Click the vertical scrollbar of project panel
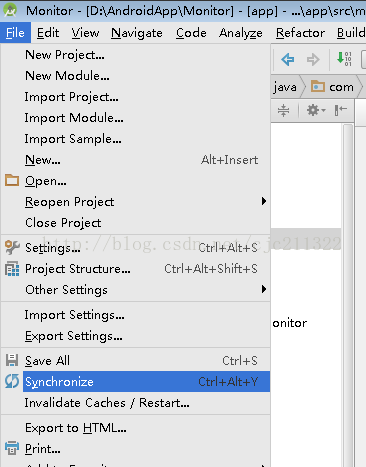 (x=348, y=293)
